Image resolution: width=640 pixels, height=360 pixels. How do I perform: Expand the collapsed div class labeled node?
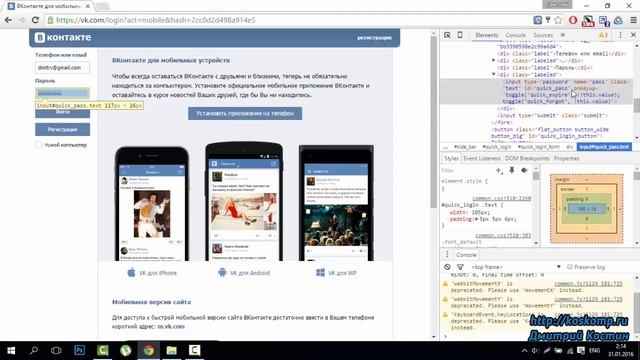coord(493,60)
